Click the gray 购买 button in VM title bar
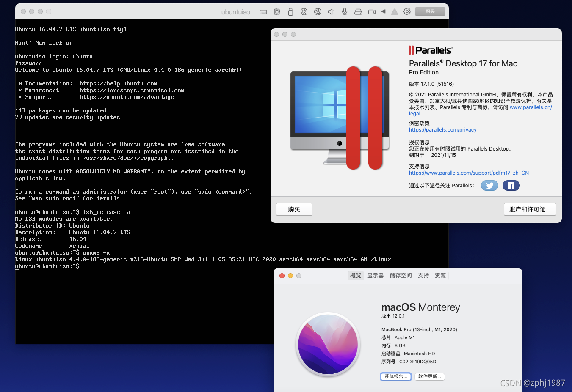The width and height of the screenshot is (572, 392). tap(430, 11)
